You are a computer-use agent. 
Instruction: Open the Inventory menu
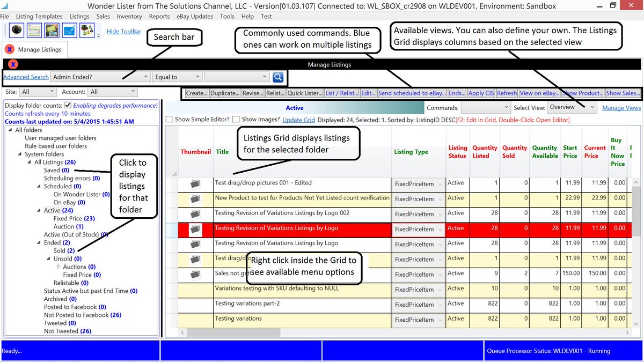[129, 17]
